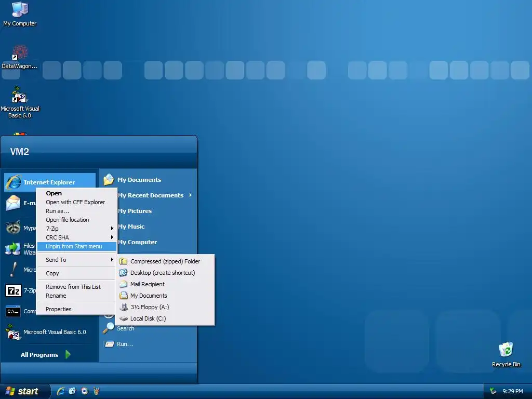Click the pinned Internet Explorer entry in the Start menu
This screenshot has height=399, width=532.
pos(49,182)
